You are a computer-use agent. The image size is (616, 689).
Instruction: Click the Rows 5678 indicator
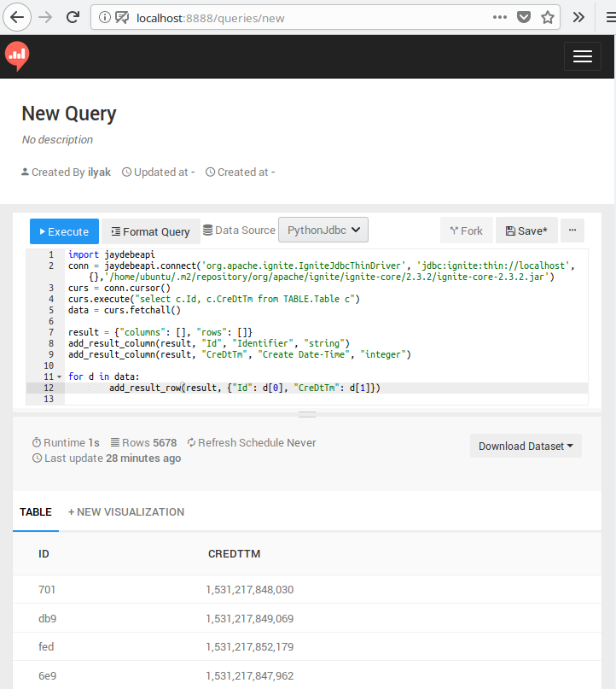coord(143,442)
